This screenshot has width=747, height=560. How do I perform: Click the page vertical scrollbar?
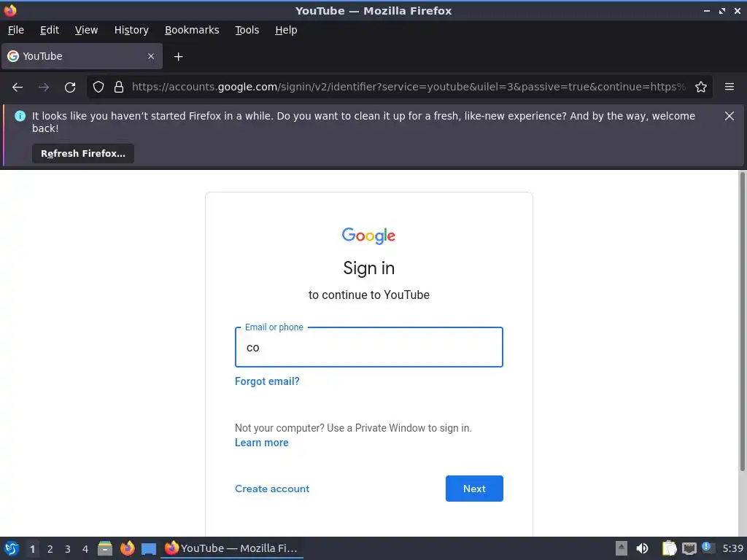tap(742, 322)
